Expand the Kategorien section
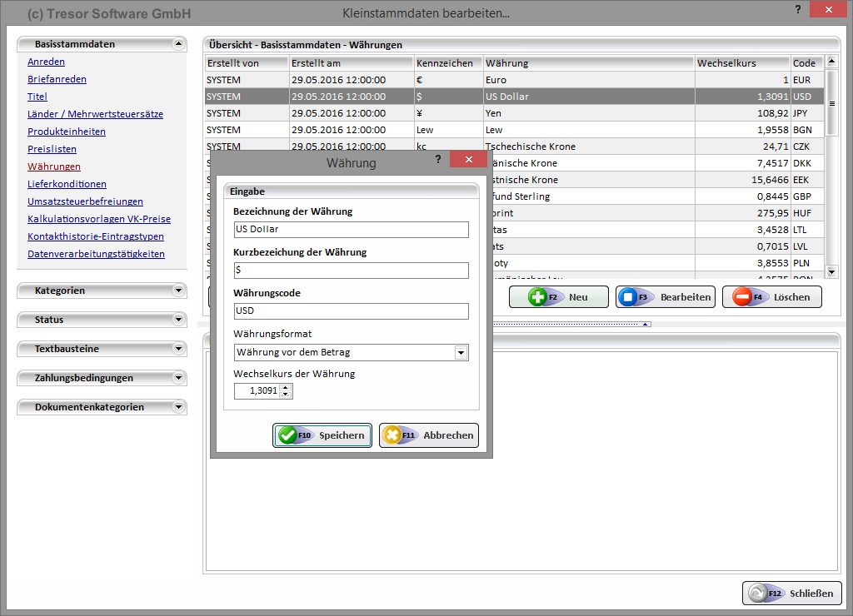This screenshot has width=853, height=616. [178, 291]
